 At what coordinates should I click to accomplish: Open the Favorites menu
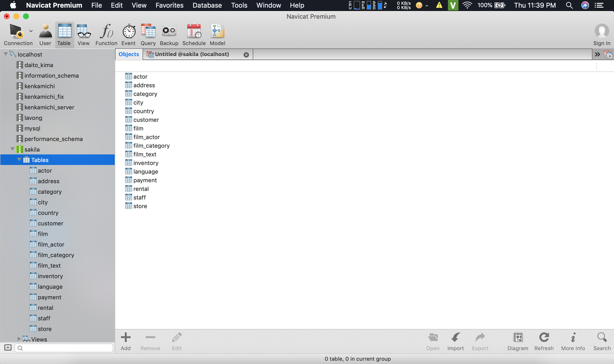[x=169, y=5]
